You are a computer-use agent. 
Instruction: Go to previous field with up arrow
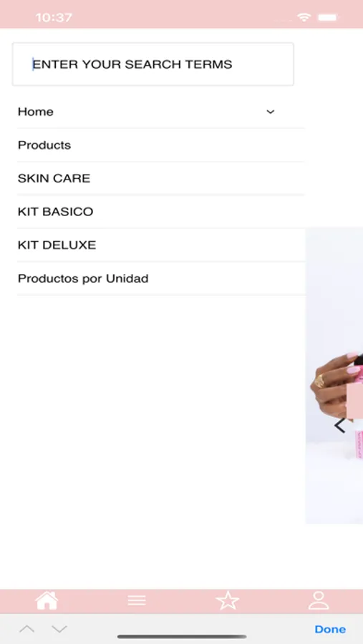pos(27,629)
